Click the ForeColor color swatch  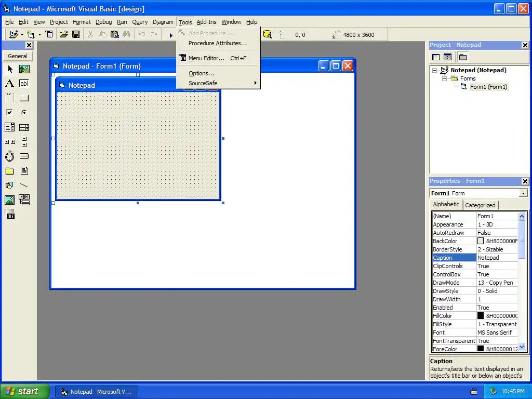[481, 349]
